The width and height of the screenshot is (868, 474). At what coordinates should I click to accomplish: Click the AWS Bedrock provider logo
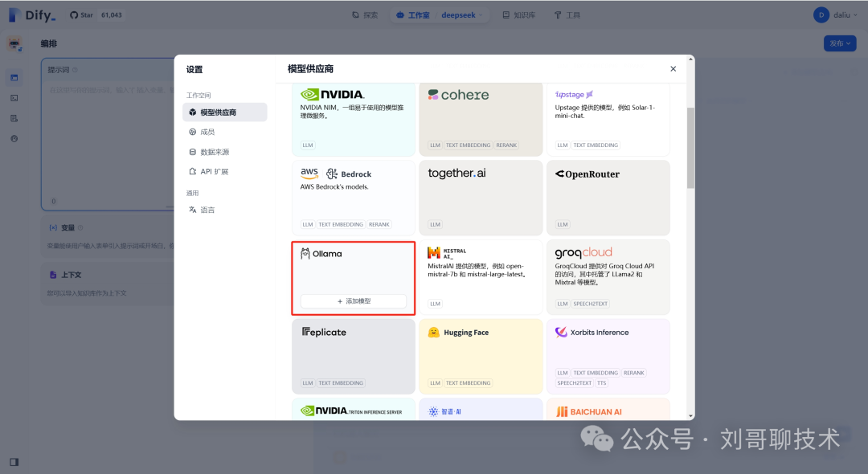(335, 174)
